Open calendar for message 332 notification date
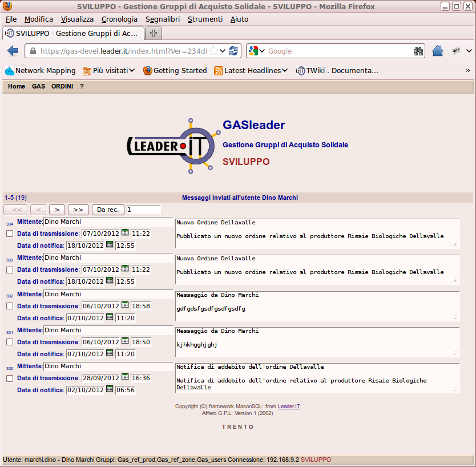 point(110,317)
